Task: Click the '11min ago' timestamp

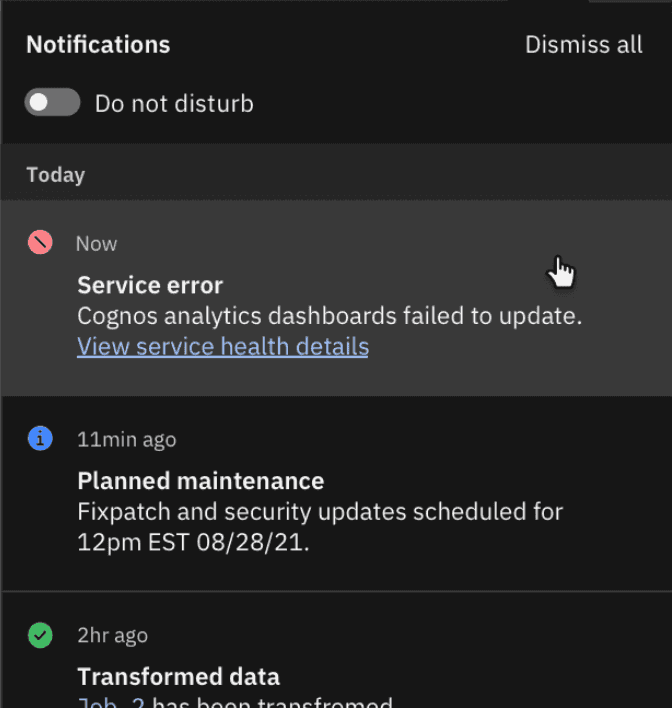Action: [x=126, y=439]
